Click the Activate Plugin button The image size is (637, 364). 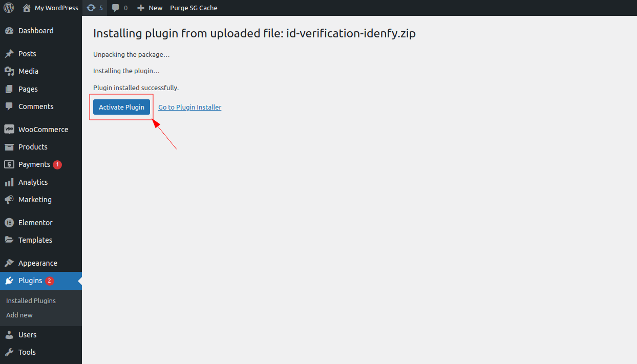pyautogui.click(x=121, y=107)
